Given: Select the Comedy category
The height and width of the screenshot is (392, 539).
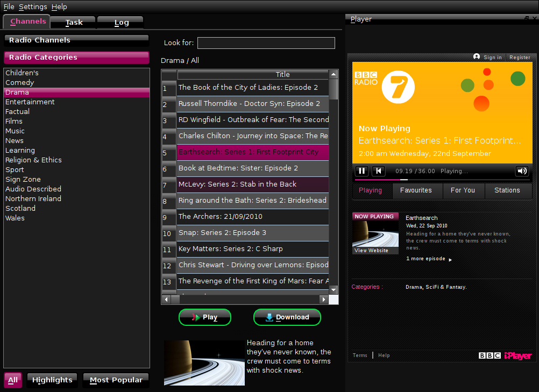Looking at the screenshot, I should 77,82.
